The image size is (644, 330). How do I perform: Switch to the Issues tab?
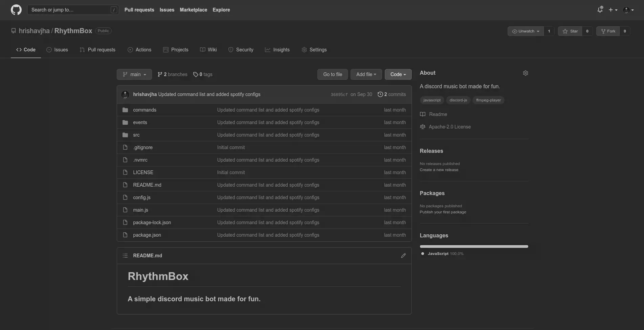pos(57,50)
